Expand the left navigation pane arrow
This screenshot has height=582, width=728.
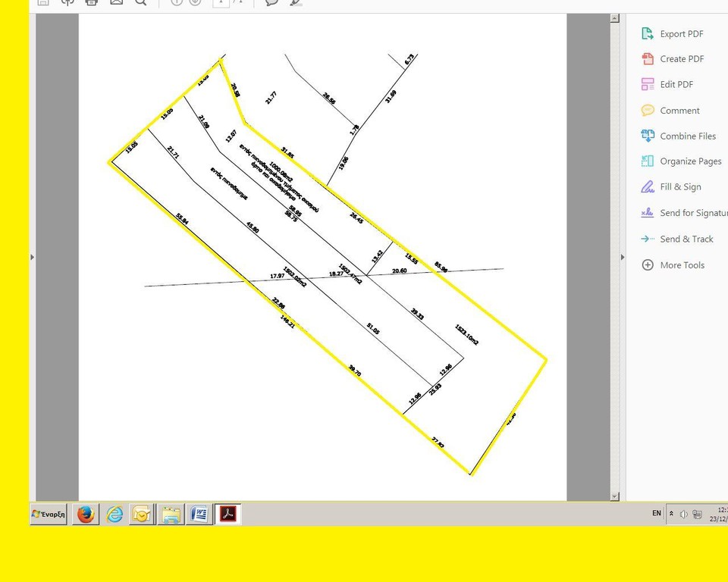32,257
